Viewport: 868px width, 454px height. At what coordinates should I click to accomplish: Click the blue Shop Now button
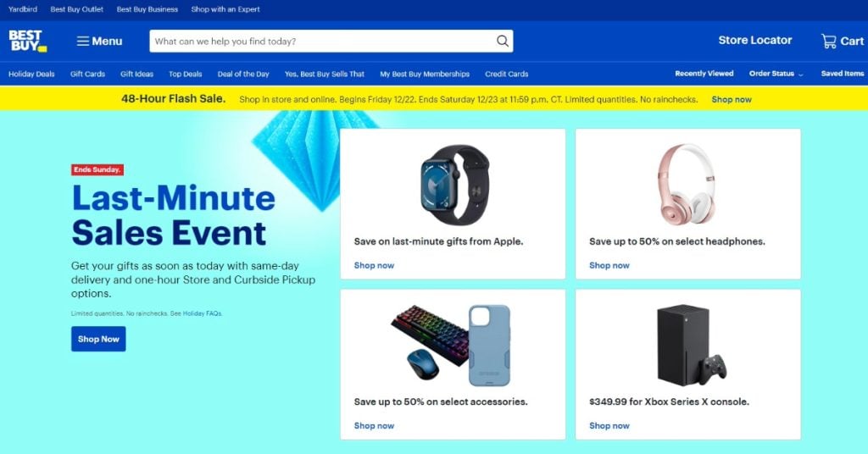98,339
